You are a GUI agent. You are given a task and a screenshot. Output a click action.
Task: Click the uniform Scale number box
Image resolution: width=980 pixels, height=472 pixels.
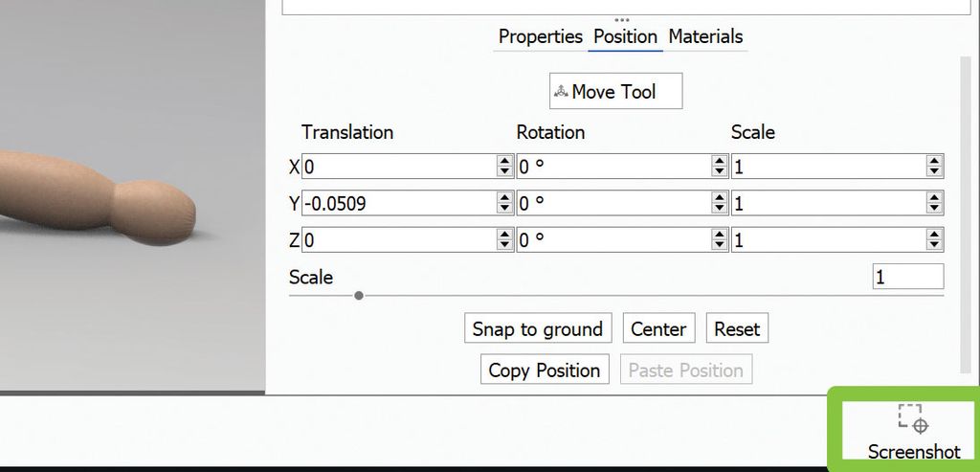coord(907,277)
